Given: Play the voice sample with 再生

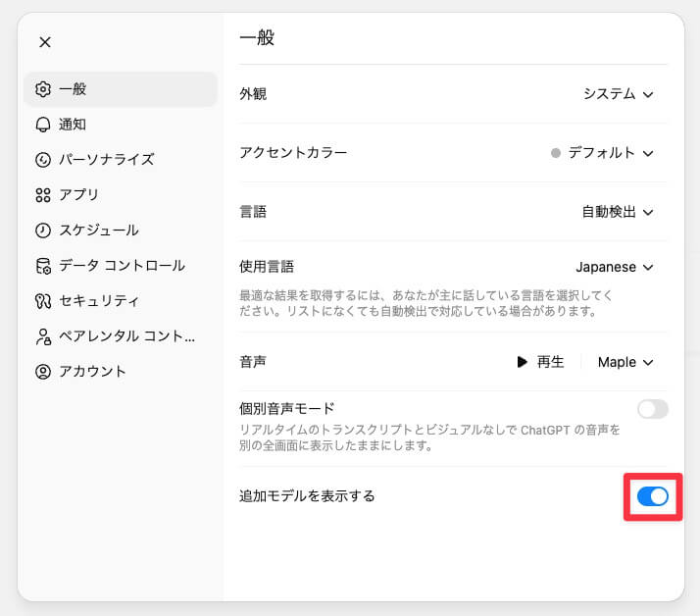Looking at the screenshot, I should [x=540, y=362].
